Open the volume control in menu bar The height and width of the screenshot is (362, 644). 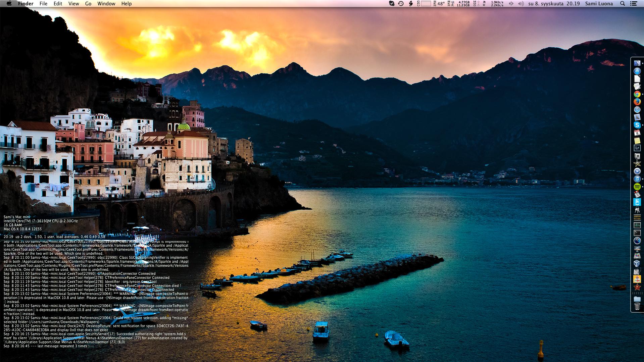521,4
